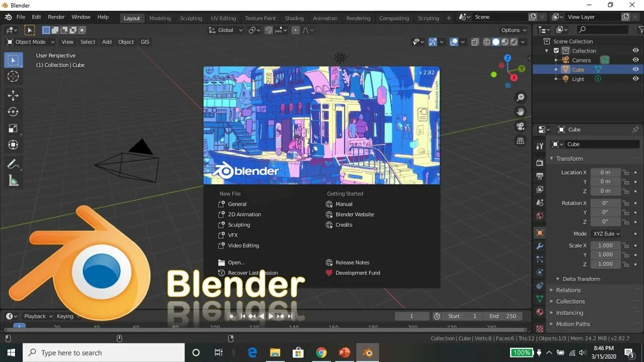Open the Global orientation dropdown
This screenshot has width=644, height=362.
[x=225, y=30]
